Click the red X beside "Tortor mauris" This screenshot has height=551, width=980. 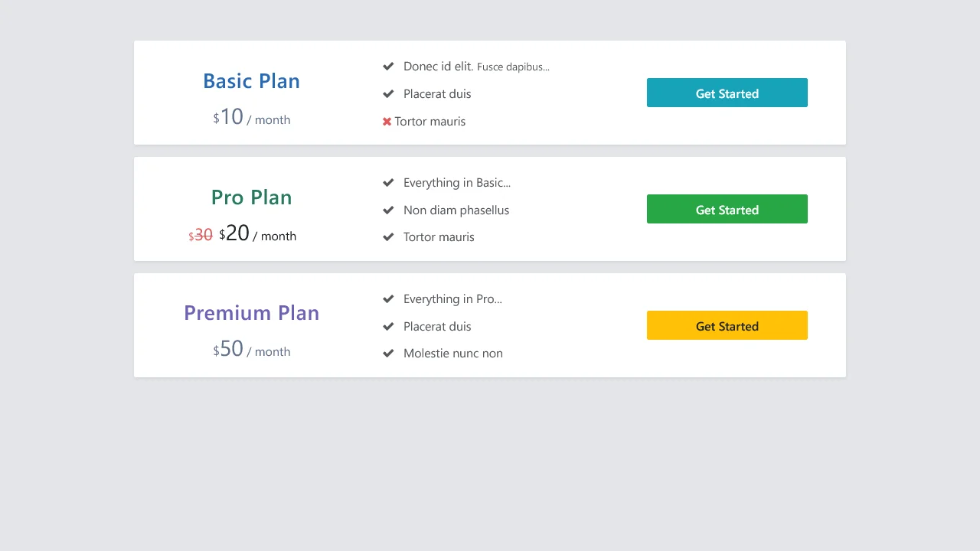click(x=387, y=121)
